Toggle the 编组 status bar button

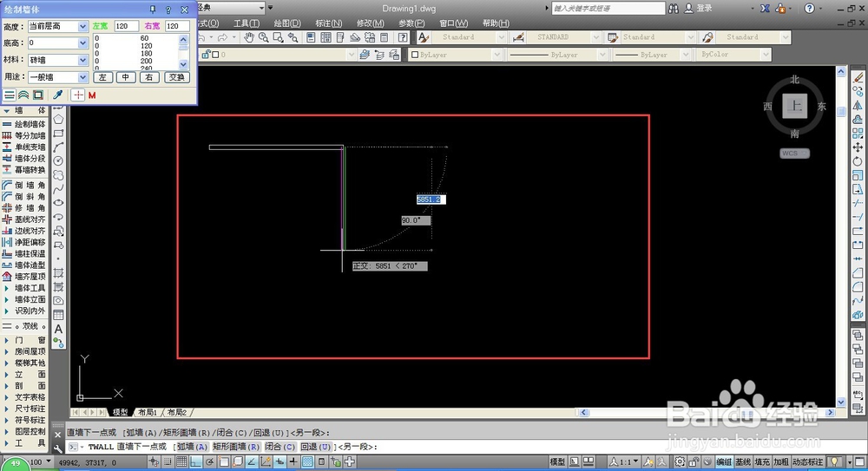point(724,461)
